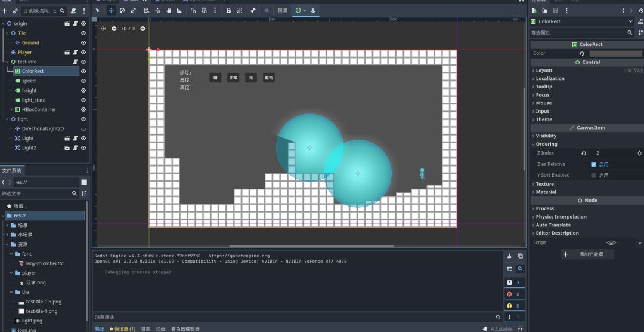Zoom out the viewport with minus button
Screen dimensions: 644x332
click(x=114, y=29)
